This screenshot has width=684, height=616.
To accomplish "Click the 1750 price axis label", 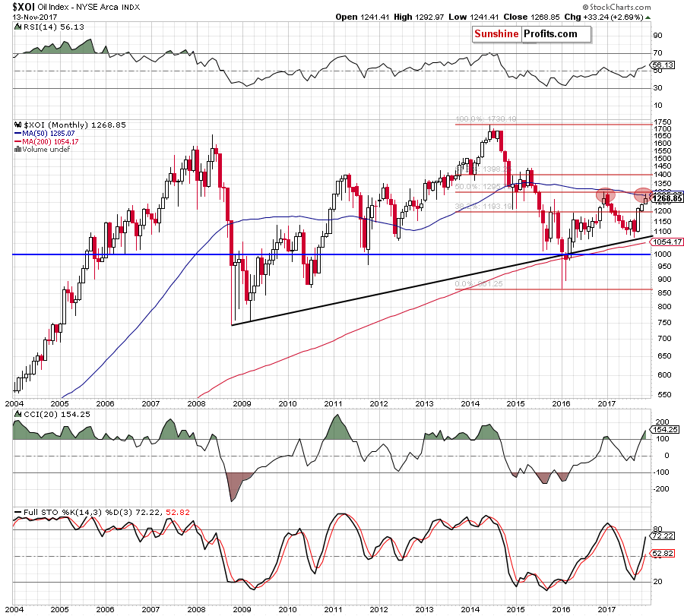I will [662, 122].
